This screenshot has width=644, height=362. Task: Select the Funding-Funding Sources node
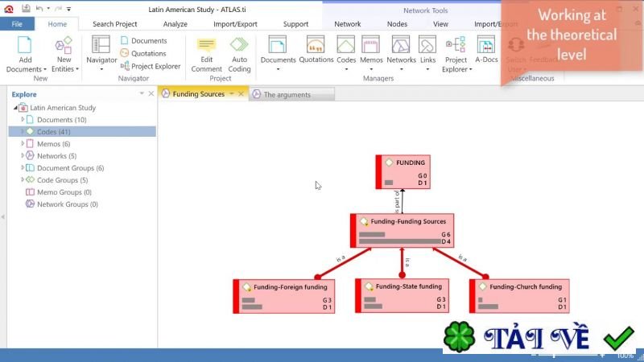(x=402, y=231)
